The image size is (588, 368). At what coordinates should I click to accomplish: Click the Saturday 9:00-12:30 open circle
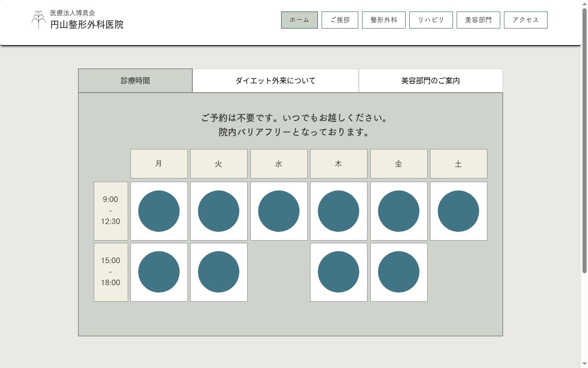[x=458, y=211]
